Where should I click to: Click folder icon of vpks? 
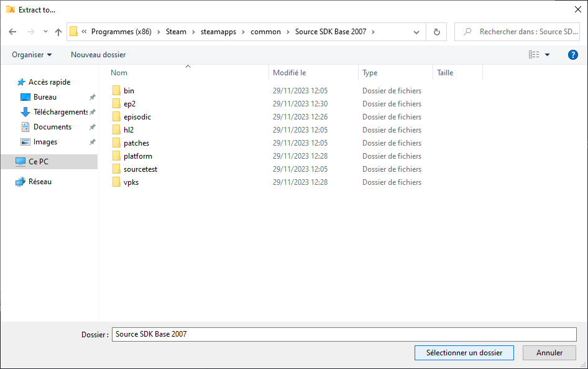tap(116, 182)
